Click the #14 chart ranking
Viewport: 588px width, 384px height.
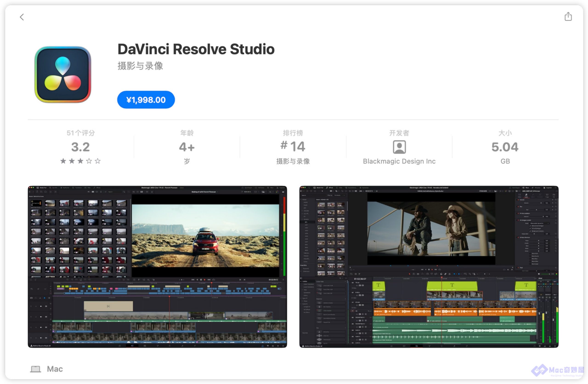293,146
